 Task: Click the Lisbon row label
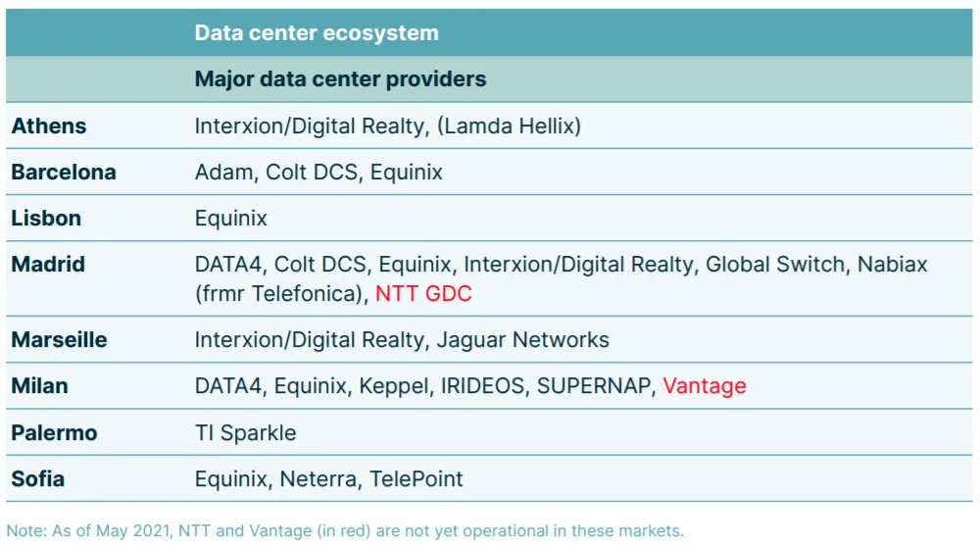coord(46,219)
